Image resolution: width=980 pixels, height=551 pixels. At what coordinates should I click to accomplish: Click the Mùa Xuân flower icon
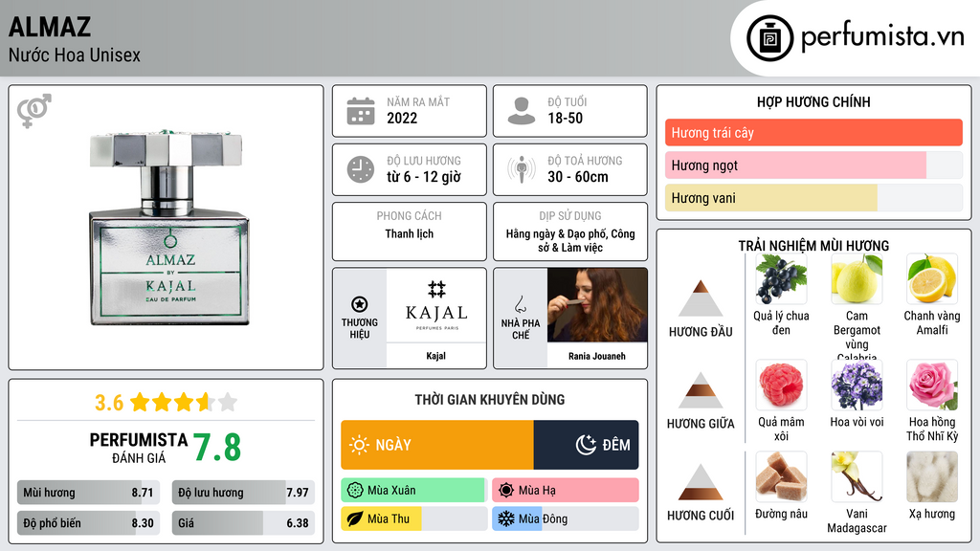click(x=355, y=491)
